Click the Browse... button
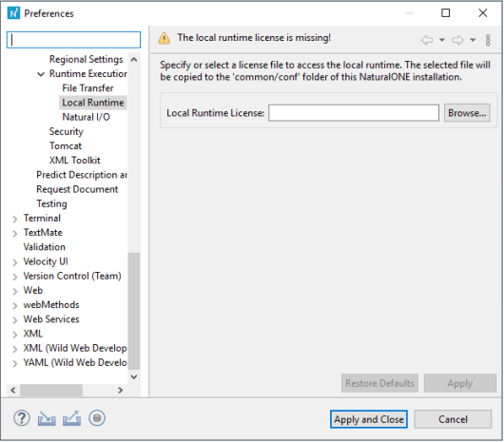The image size is (504, 442). tap(467, 113)
